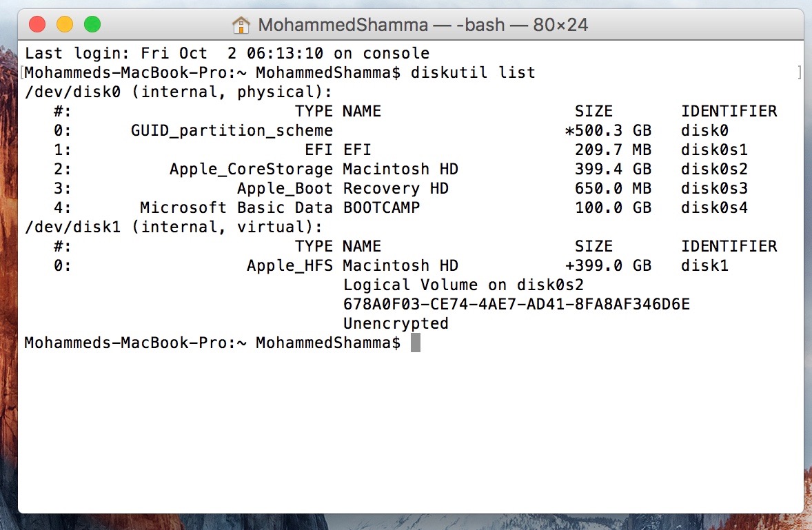The height and width of the screenshot is (530, 812).
Task: Click the 'disk0s1' identifier
Action: point(714,150)
